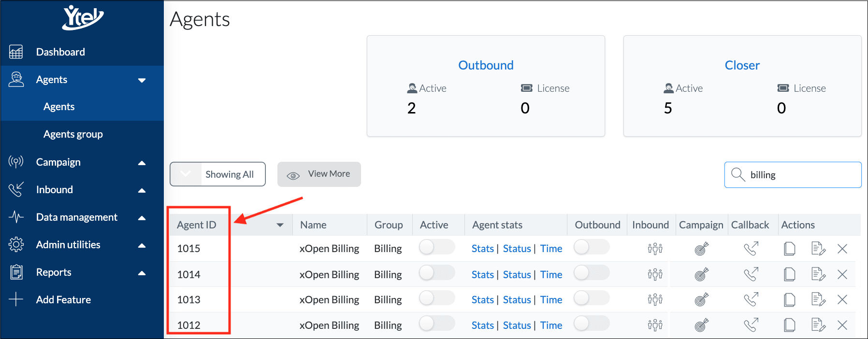
Task: Click the edit icon for agent 1014
Action: tap(818, 274)
